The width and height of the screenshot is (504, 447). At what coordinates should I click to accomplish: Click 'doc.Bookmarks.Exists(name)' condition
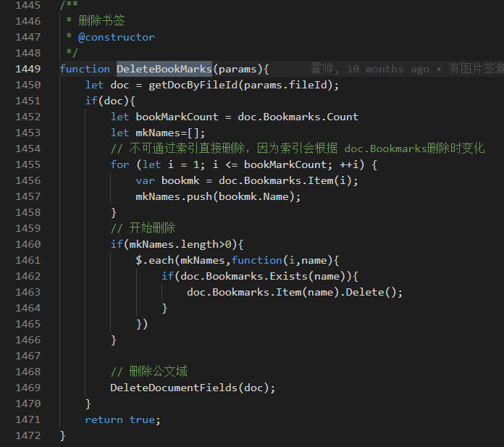[263, 276]
